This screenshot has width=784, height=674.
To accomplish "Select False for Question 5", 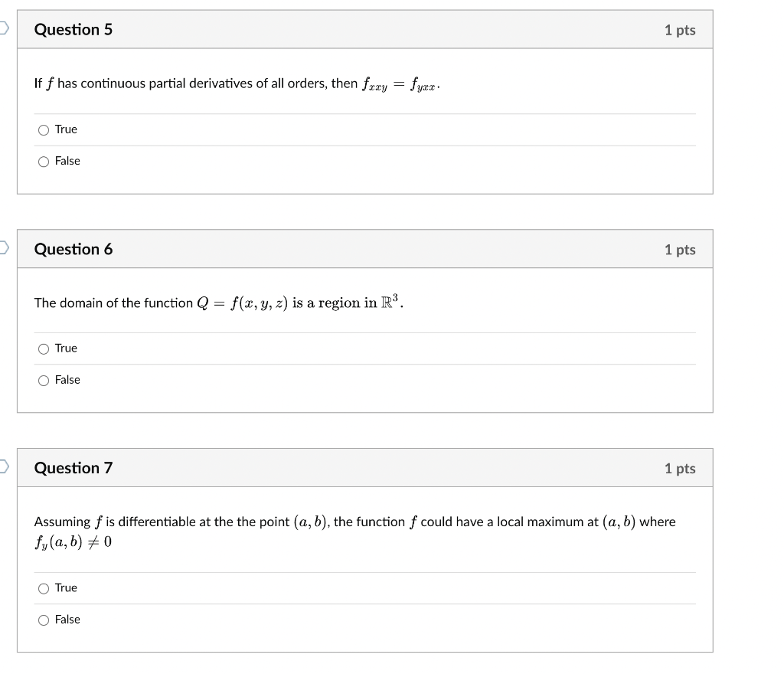I will [44, 161].
